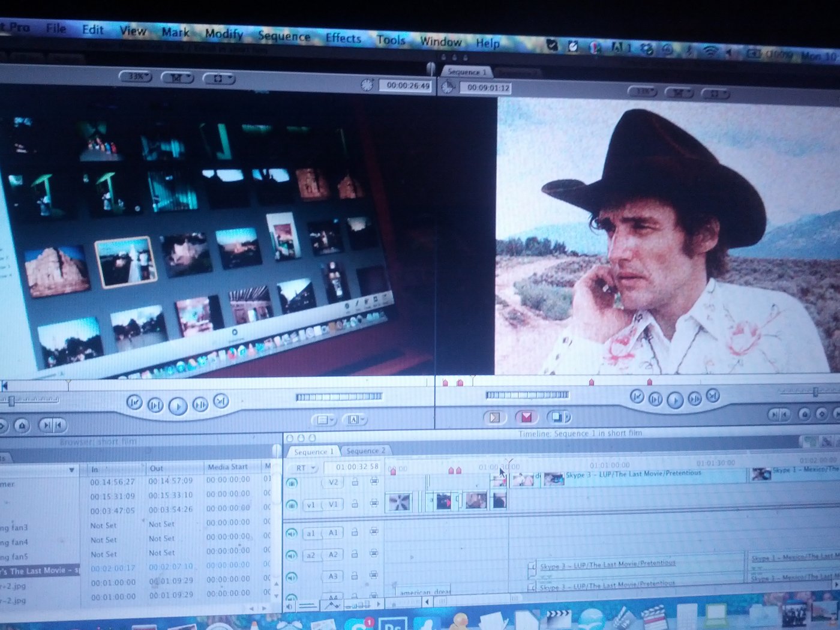The width and height of the screenshot is (840, 630).
Task: Click the A2 destination track button
Action: click(333, 554)
